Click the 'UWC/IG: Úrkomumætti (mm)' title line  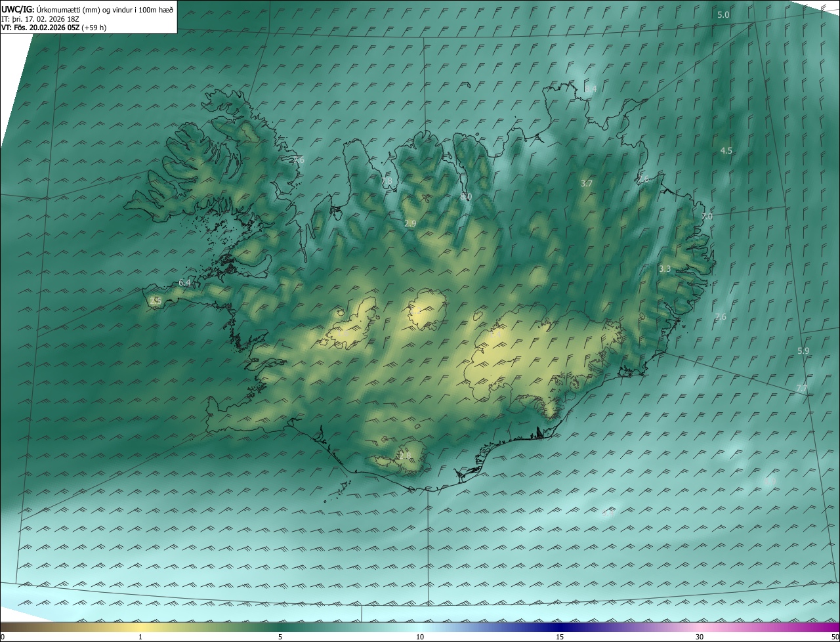pos(87,10)
